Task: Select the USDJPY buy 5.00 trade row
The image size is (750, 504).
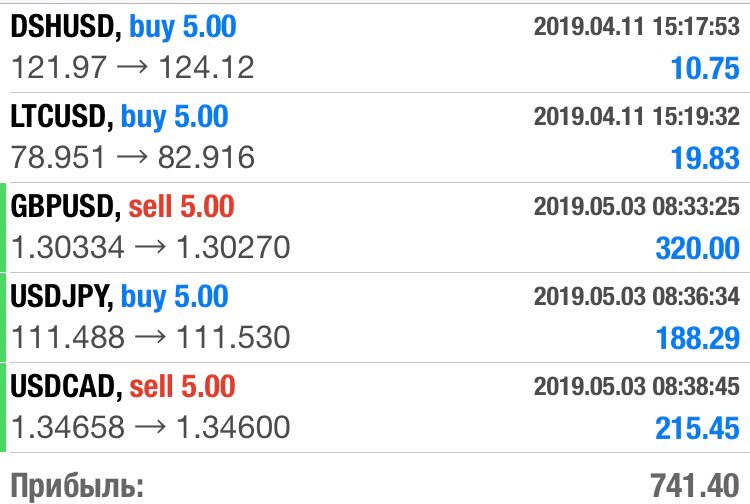Action: 375,318
